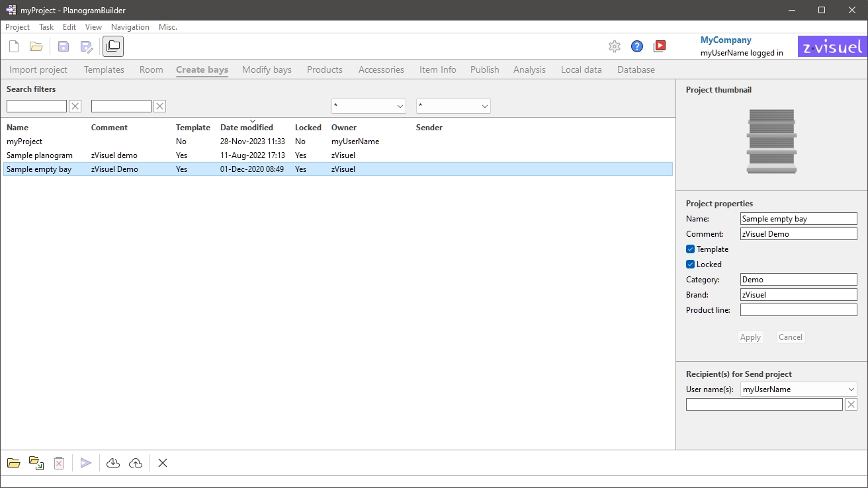Viewport: 868px width, 488px height.
Task: Clear the first search filter with its X button
Action: pyautogui.click(x=75, y=106)
